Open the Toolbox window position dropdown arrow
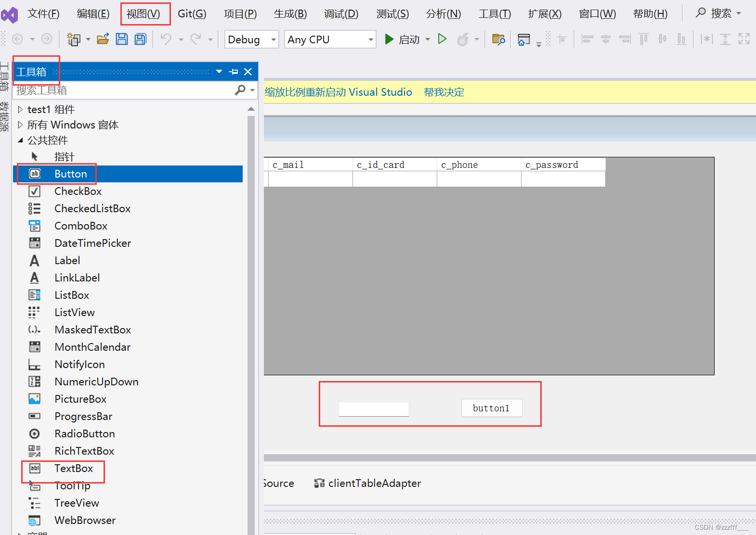The width and height of the screenshot is (756, 535). (x=219, y=72)
